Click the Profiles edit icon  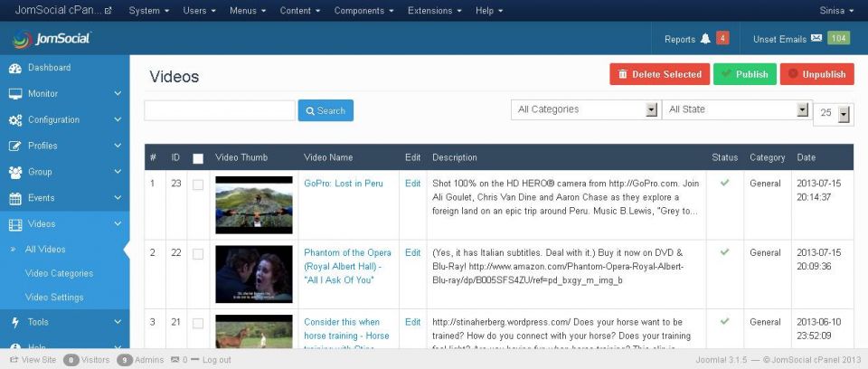[x=15, y=147]
